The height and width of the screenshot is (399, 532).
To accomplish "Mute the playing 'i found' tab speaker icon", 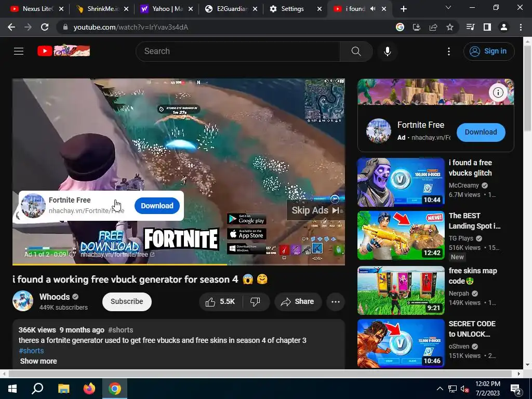I will pos(373,9).
